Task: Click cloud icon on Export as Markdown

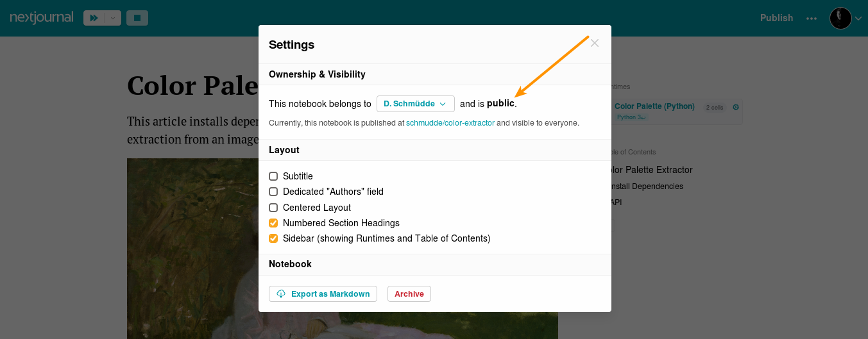Action: [x=281, y=294]
